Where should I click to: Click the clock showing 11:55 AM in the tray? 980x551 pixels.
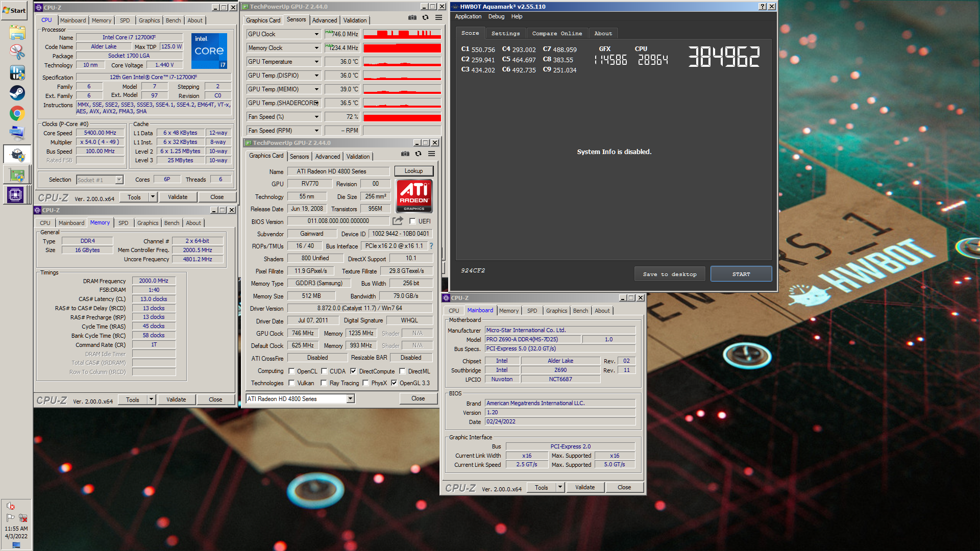[16, 529]
